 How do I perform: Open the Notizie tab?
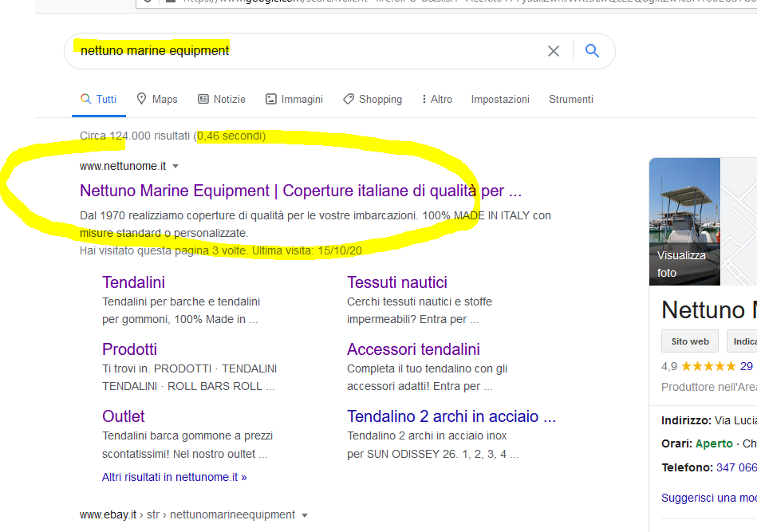222,100
